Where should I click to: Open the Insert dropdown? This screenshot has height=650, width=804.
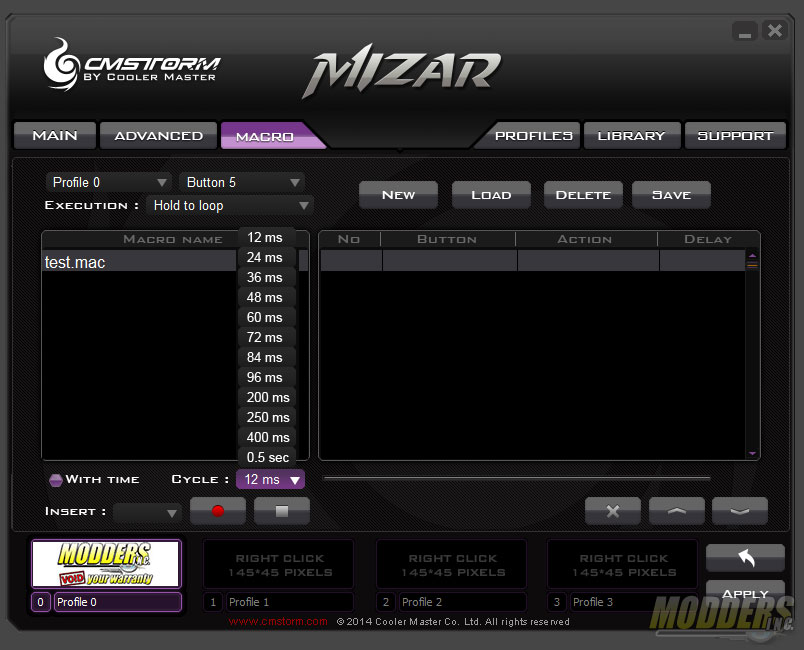147,512
